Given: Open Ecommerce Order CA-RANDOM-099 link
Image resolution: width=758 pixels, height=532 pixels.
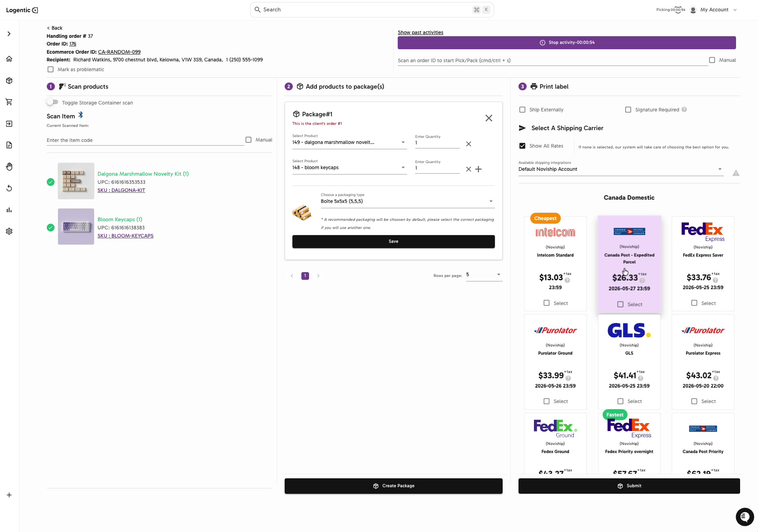Looking at the screenshot, I should [119, 52].
